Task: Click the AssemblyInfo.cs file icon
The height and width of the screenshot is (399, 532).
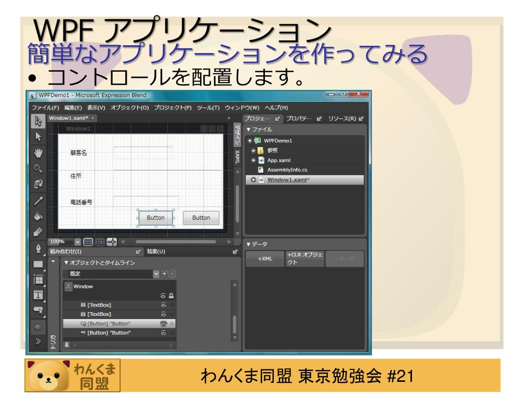Action: [261, 170]
